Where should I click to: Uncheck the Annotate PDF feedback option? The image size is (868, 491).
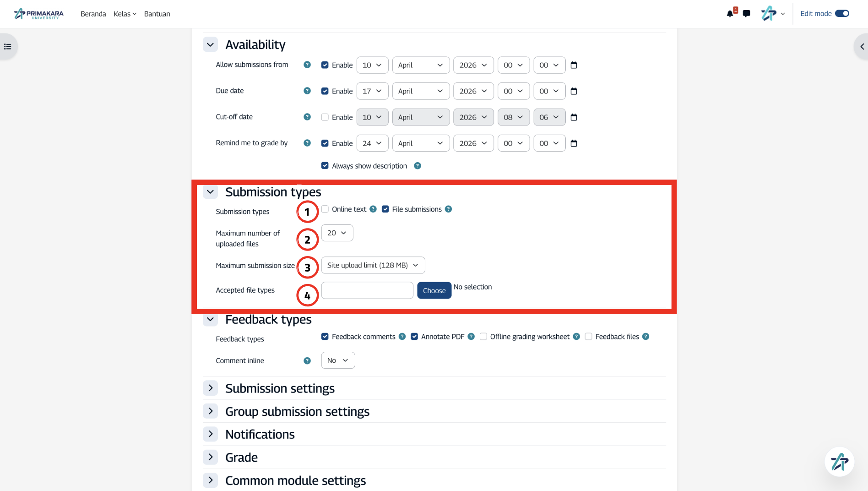pyautogui.click(x=414, y=337)
